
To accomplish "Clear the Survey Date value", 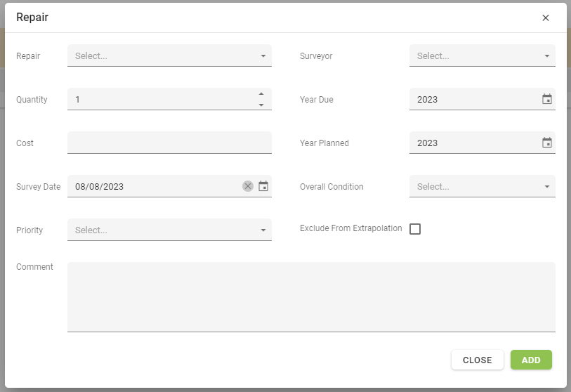I will [x=248, y=186].
